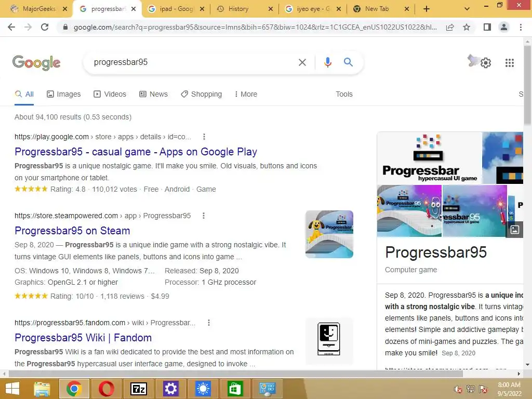Open options for Google Play result
The height and width of the screenshot is (399, 532).
[204, 137]
